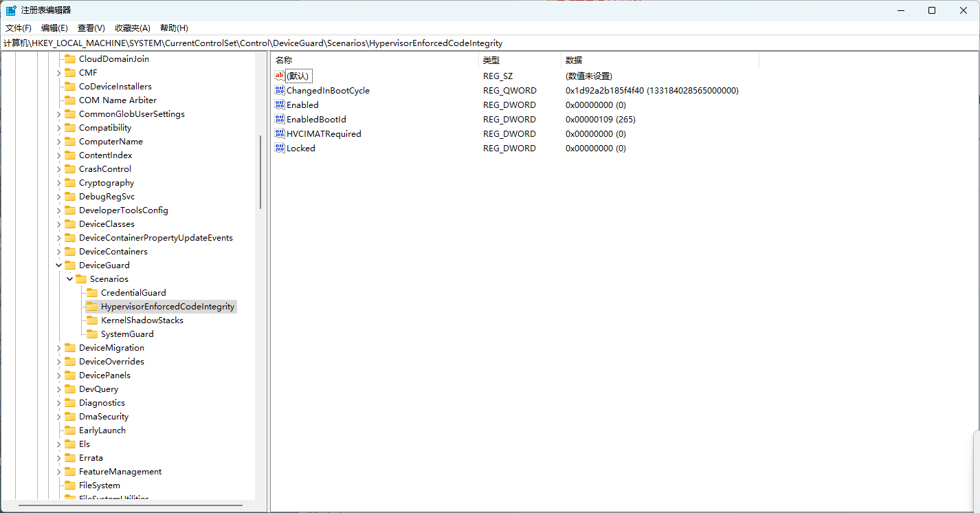Click the Locked value icon
This screenshot has height=513, width=980.
pyautogui.click(x=280, y=148)
